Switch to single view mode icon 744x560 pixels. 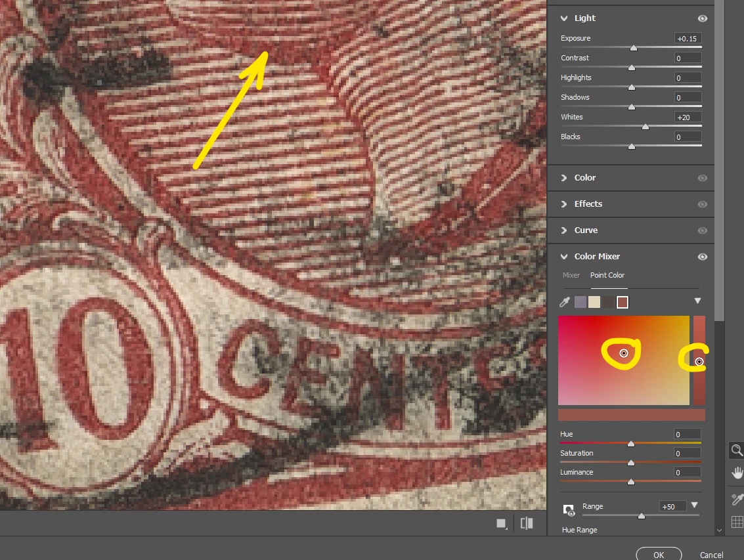tap(502, 523)
